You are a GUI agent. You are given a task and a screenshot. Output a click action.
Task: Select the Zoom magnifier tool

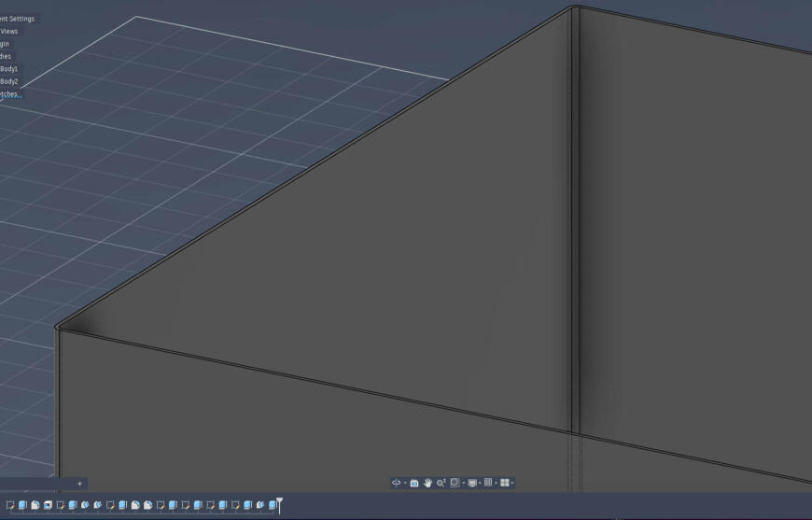coord(441,483)
